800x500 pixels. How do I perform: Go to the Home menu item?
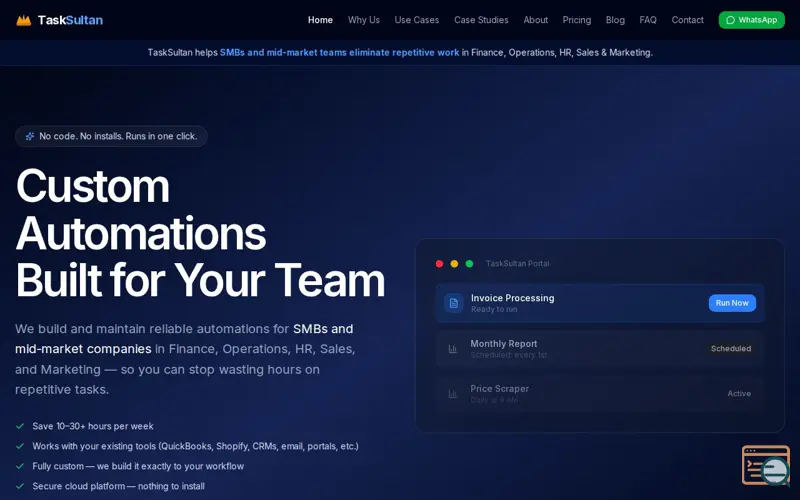point(320,20)
